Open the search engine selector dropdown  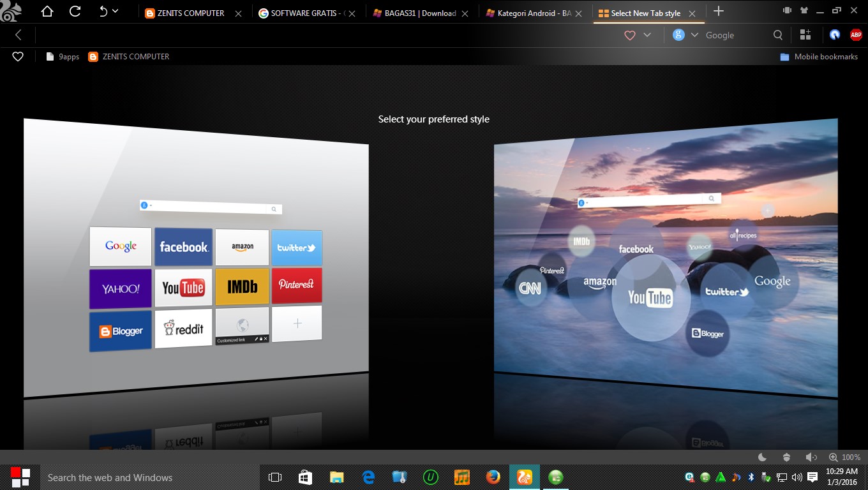(694, 35)
